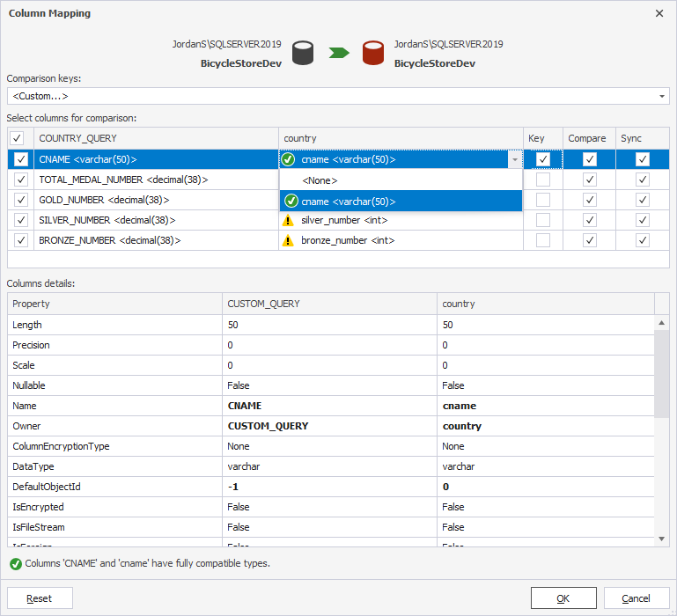Click the Sync column header
Image resolution: width=677 pixels, height=616 pixels.
643,138
